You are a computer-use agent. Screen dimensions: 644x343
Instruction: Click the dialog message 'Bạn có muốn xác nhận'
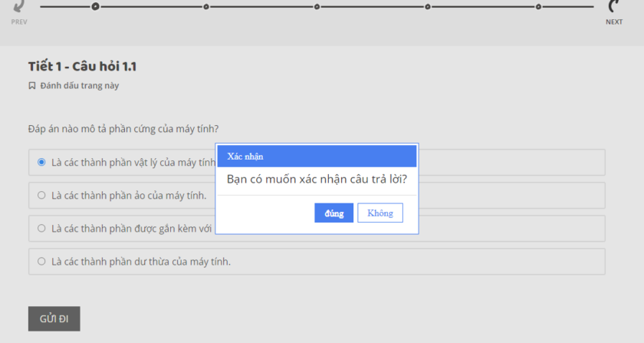click(317, 180)
